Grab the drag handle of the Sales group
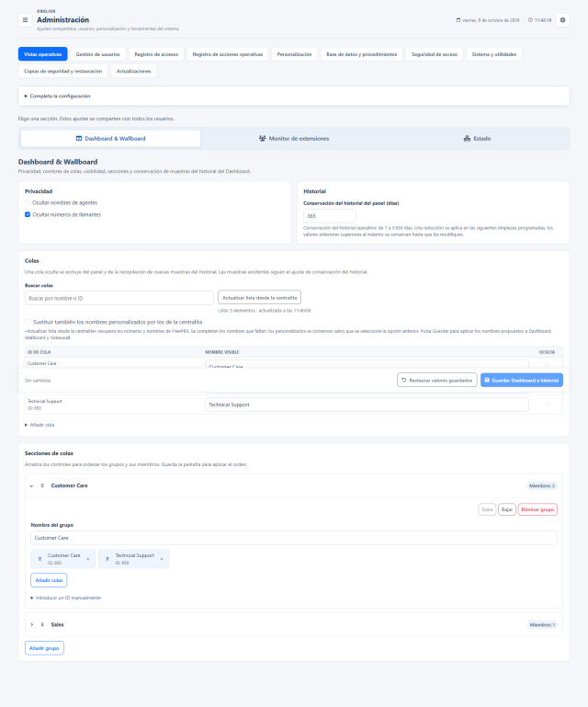The width and height of the screenshot is (588, 707). pyautogui.click(x=42, y=624)
